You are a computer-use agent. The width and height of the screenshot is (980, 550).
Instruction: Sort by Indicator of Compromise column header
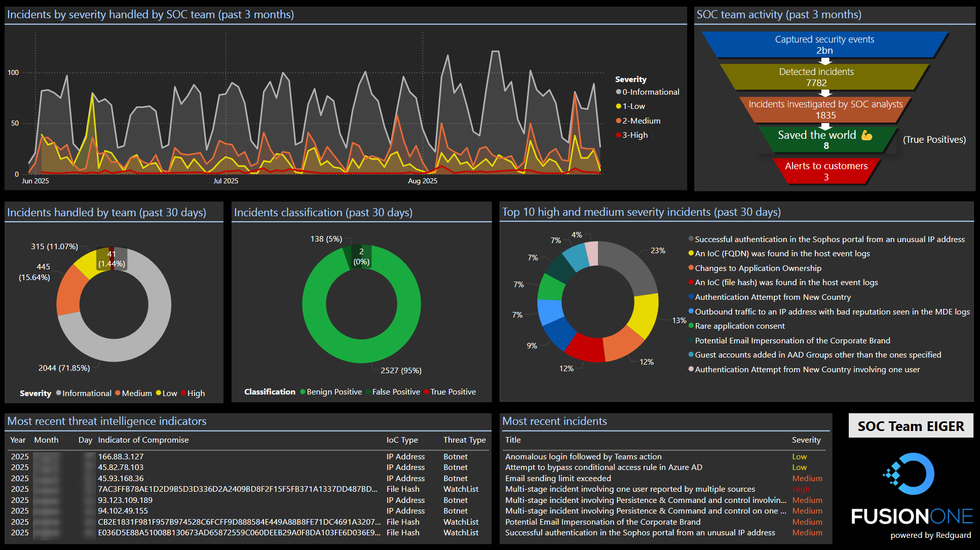[x=143, y=440]
